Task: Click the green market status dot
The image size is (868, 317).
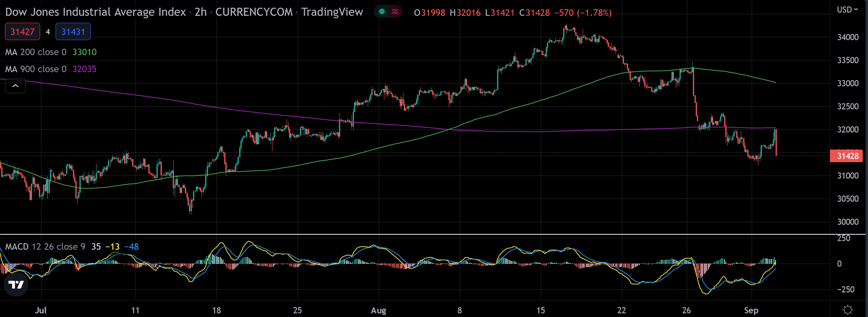Action: pos(381,12)
